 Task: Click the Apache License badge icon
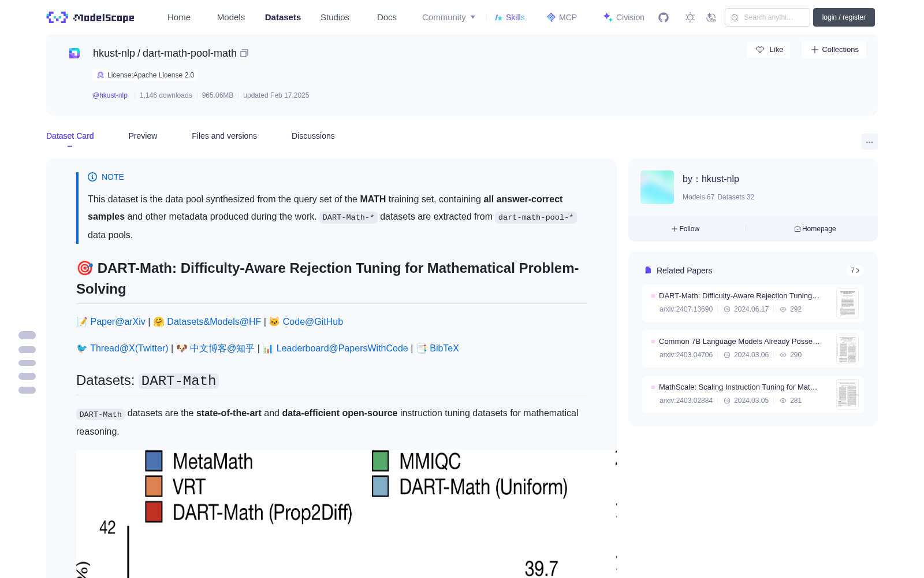[100, 75]
